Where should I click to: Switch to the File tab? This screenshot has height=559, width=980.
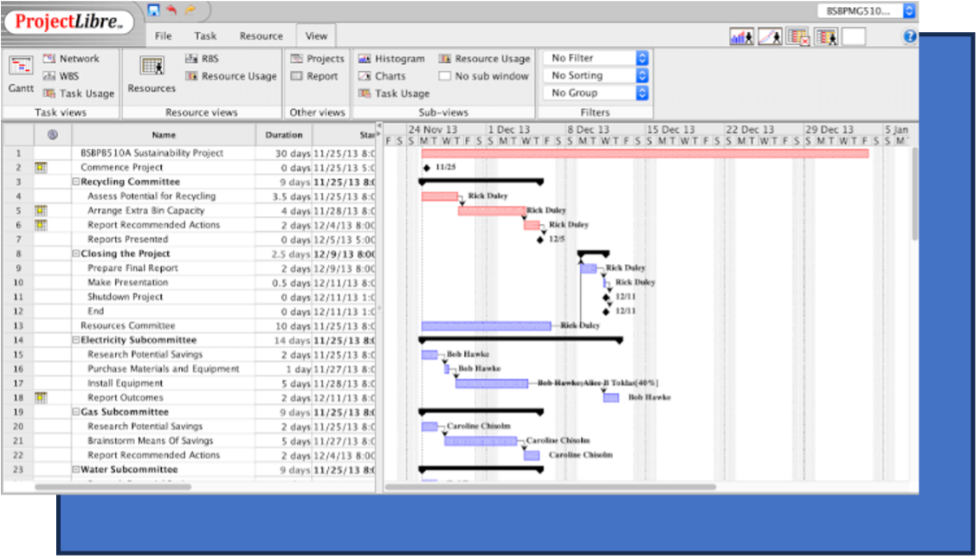click(163, 36)
